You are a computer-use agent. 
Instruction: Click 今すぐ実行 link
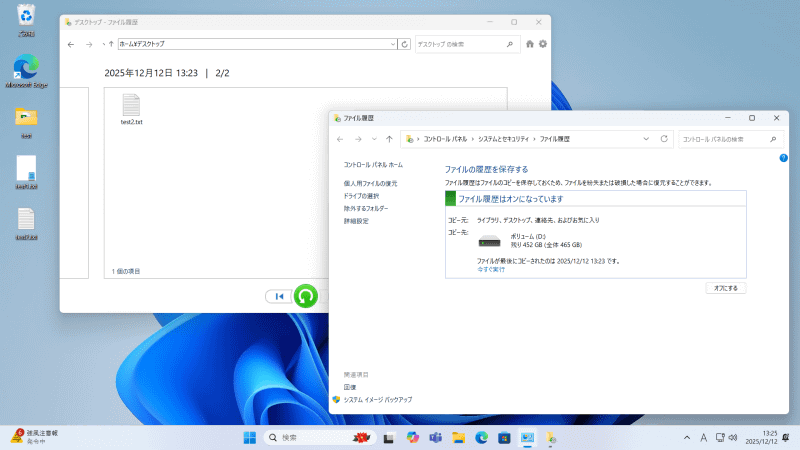[491, 269]
